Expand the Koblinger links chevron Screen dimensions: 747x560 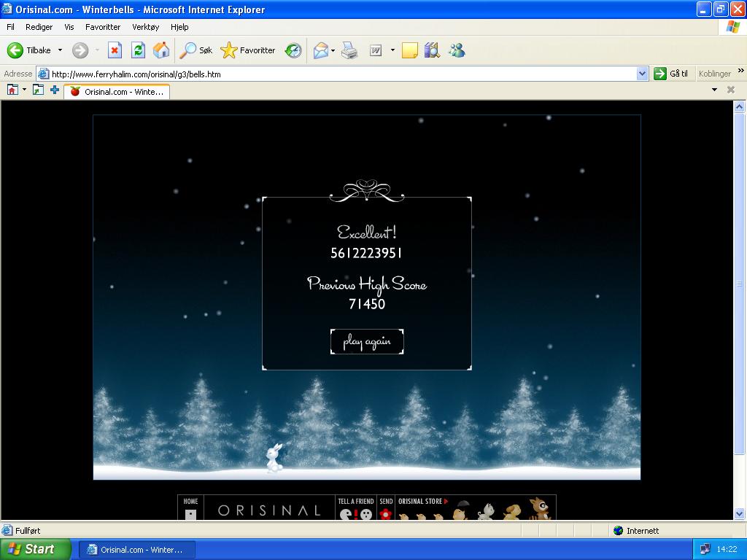coord(741,71)
